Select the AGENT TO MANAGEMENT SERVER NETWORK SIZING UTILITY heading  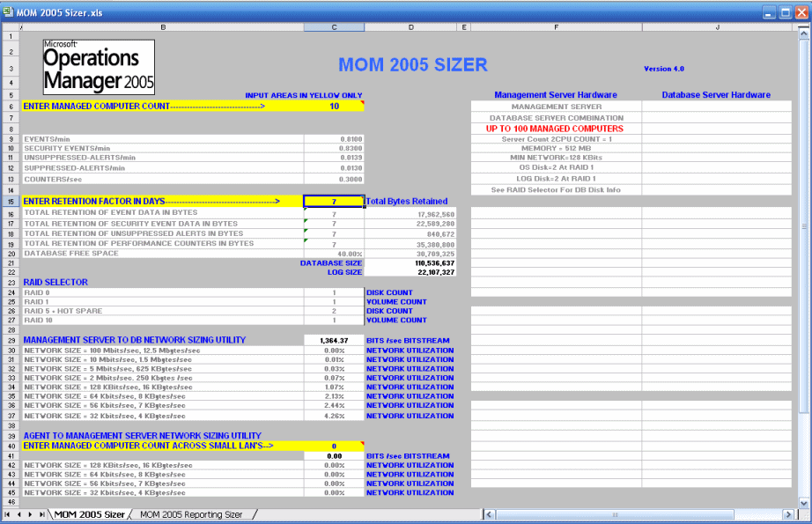pos(143,436)
